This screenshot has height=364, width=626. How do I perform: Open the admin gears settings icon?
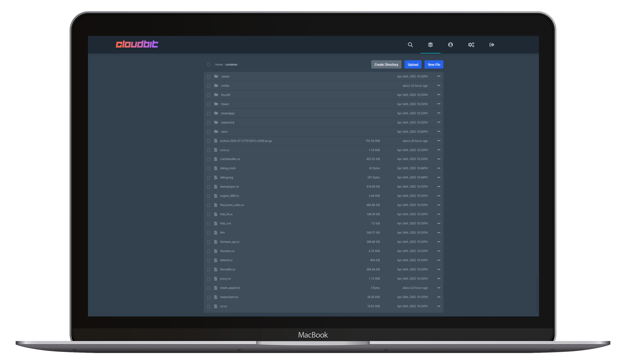tap(471, 45)
